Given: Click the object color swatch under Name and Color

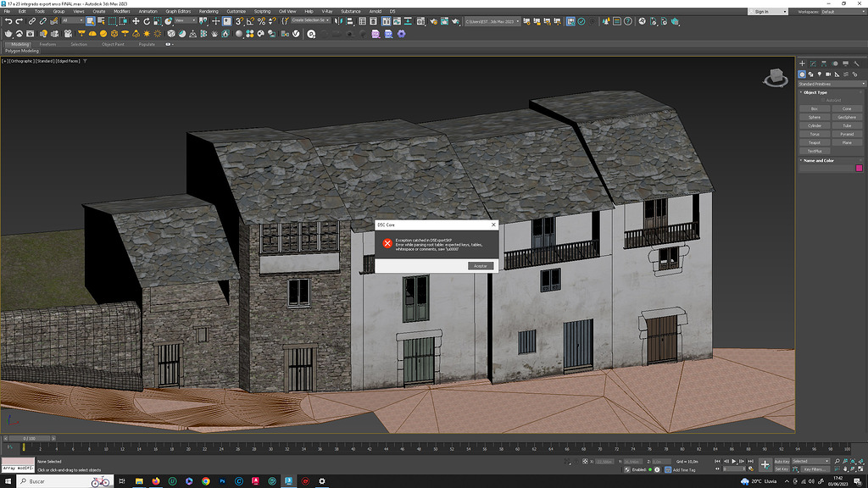Looking at the screenshot, I should (859, 166).
